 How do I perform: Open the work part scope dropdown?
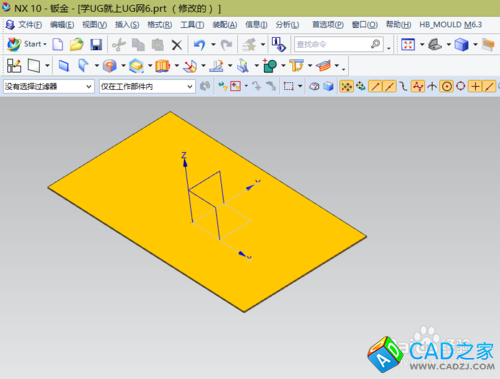pyautogui.click(x=147, y=87)
